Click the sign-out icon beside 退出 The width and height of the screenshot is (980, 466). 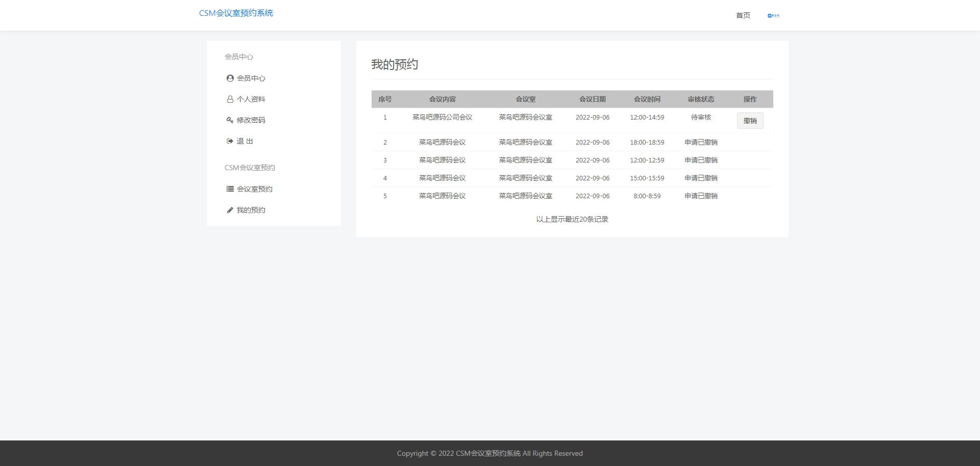230,141
